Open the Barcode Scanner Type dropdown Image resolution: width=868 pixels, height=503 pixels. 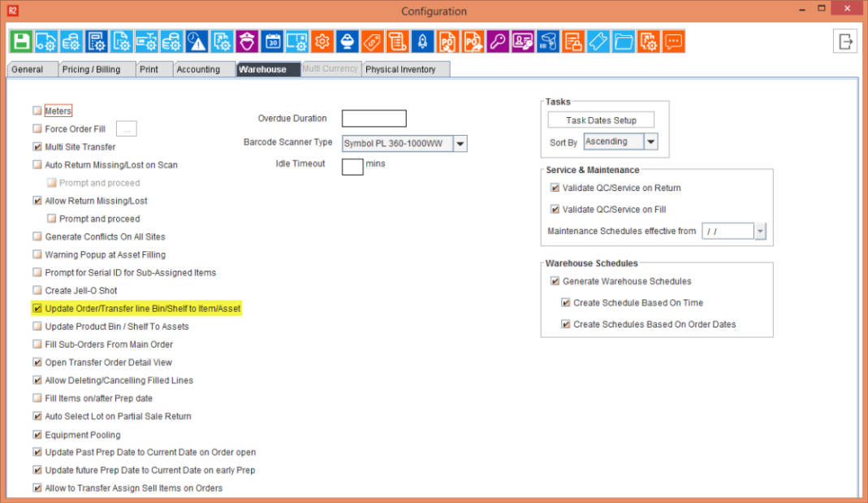tap(460, 144)
